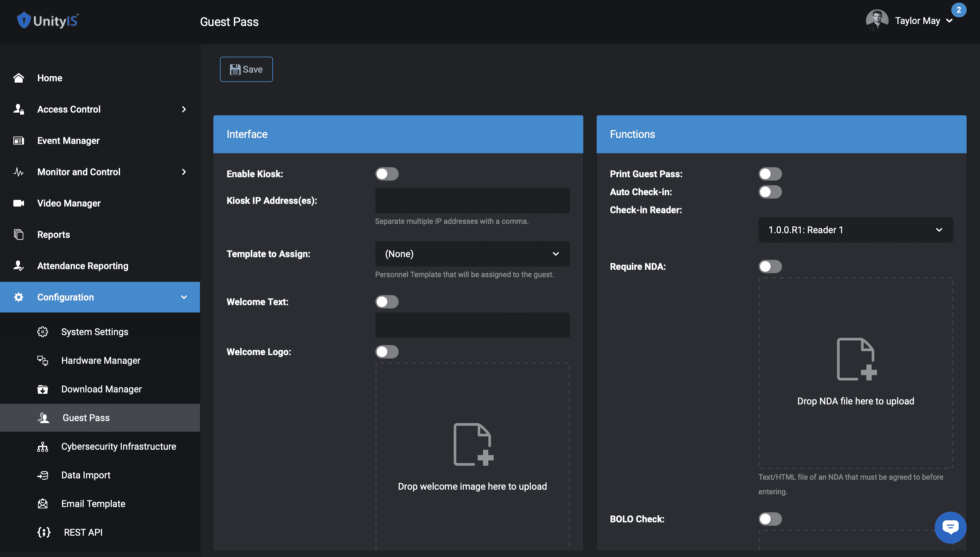Click the System Settings cog icon
The height and width of the screenshot is (557, 980).
[42, 332]
